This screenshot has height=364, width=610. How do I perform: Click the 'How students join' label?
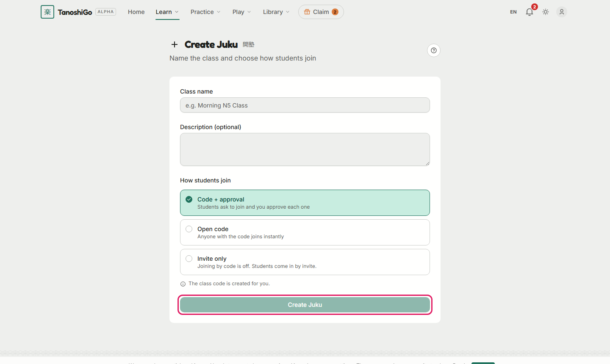[x=205, y=180]
